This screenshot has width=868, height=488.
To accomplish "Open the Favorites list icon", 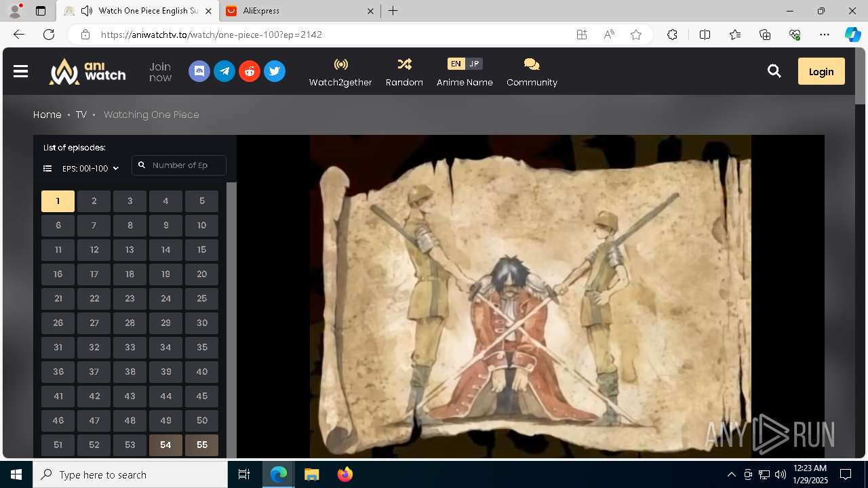I will click(x=735, y=35).
